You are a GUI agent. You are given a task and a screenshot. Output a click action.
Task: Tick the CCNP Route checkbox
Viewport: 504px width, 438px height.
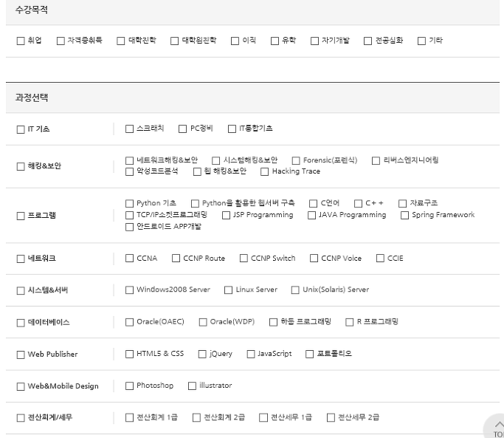(x=176, y=258)
